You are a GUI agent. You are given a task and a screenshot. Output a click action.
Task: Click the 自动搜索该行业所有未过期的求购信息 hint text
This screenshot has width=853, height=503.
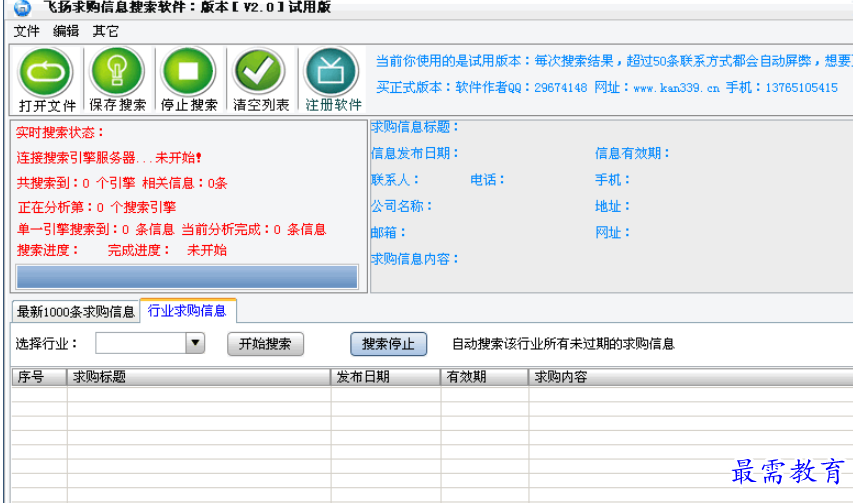563,344
